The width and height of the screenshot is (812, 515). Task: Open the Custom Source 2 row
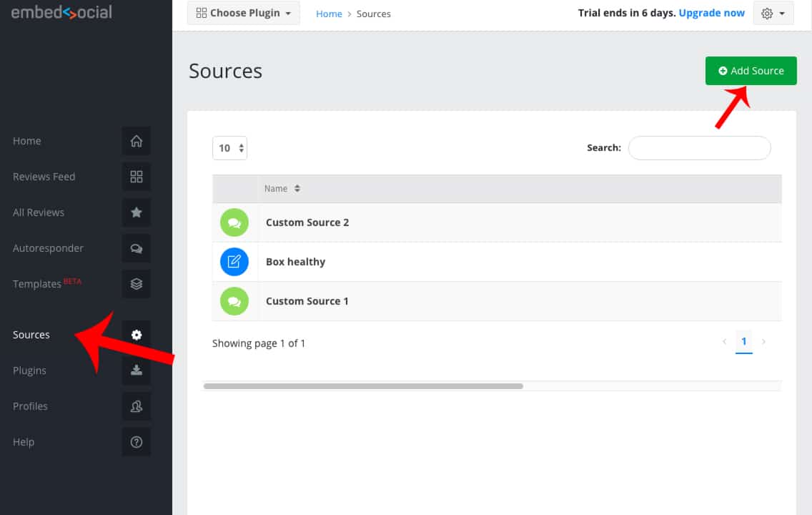pyautogui.click(x=497, y=222)
